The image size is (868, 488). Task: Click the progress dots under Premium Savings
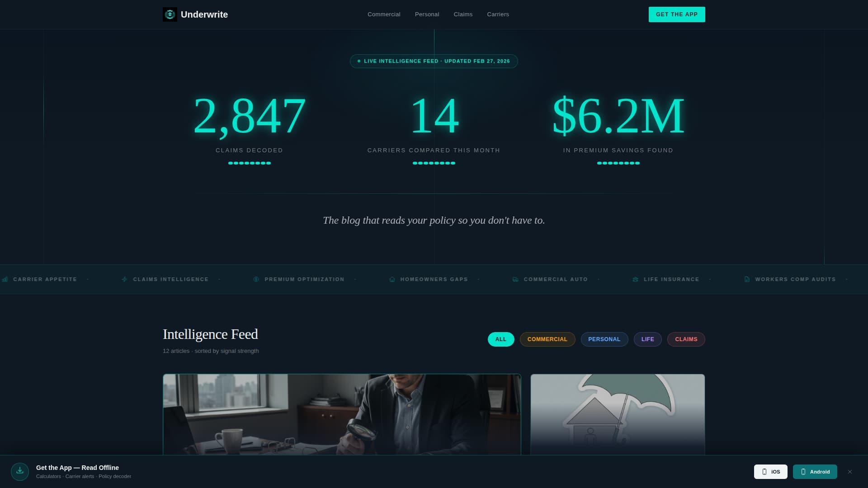point(618,163)
